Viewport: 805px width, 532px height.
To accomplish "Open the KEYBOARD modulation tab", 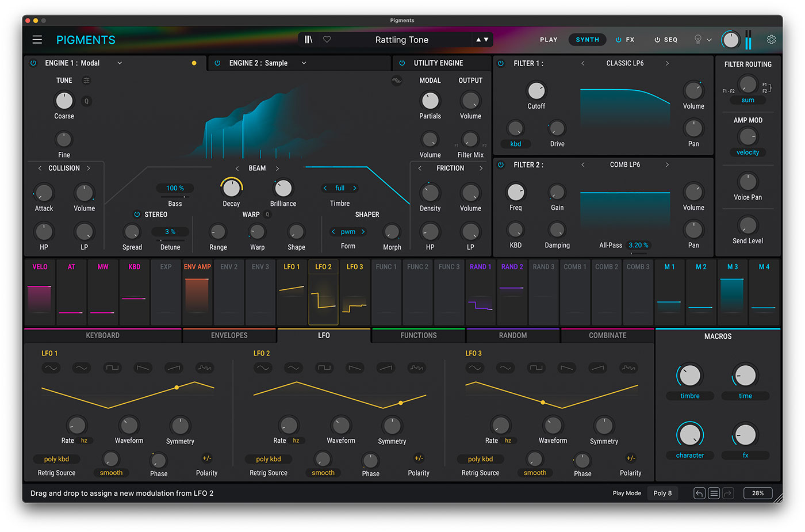I will point(103,335).
